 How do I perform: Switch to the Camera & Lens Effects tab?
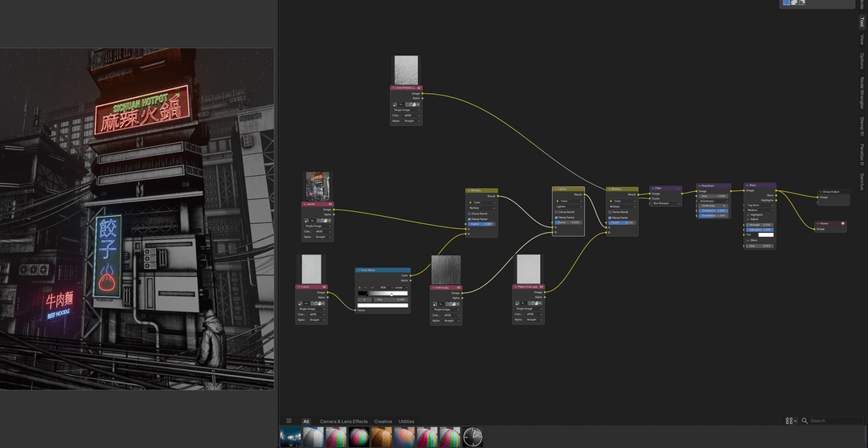(x=343, y=422)
